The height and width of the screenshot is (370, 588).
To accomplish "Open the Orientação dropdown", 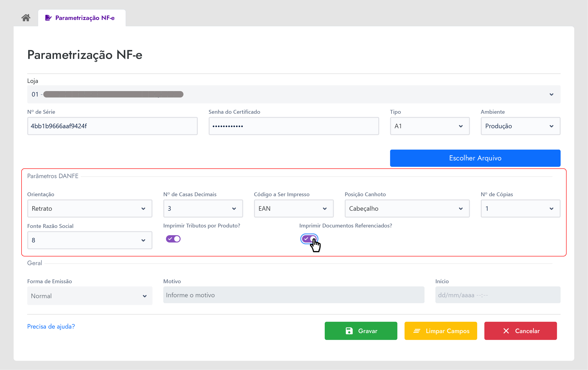I will point(90,208).
